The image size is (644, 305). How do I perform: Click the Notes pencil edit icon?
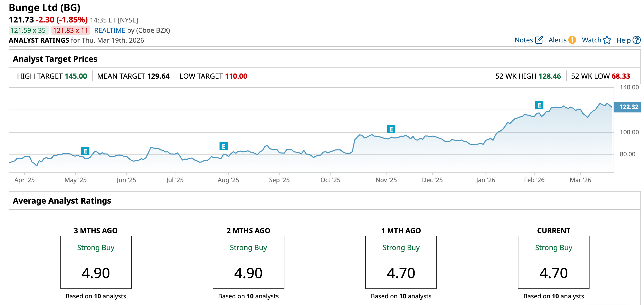point(539,40)
